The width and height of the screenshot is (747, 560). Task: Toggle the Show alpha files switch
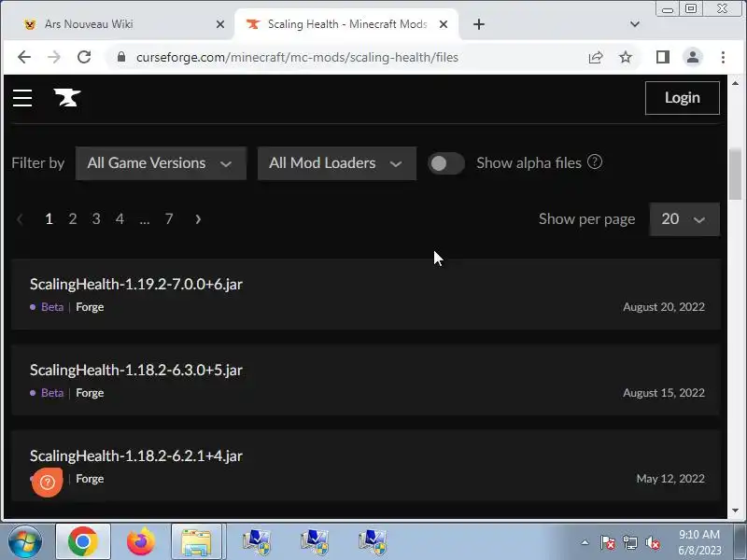coord(446,163)
